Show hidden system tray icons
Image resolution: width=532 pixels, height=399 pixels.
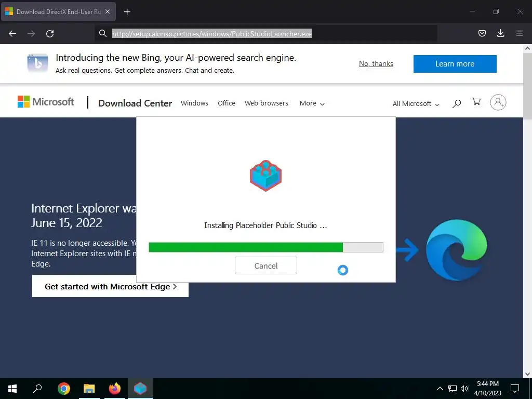click(440, 389)
